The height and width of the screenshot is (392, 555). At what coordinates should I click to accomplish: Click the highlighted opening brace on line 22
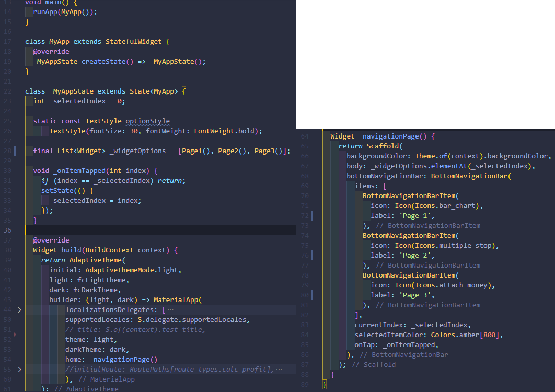[x=184, y=91]
